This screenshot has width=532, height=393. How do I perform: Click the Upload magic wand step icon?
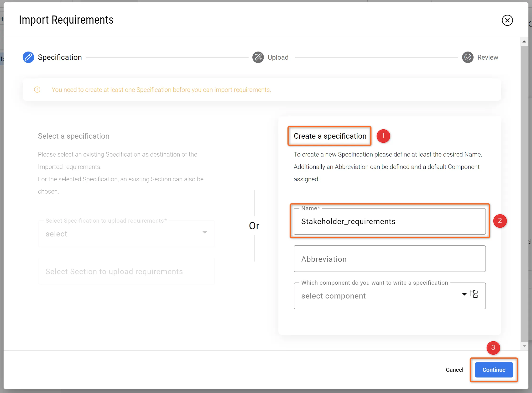pos(258,57)
